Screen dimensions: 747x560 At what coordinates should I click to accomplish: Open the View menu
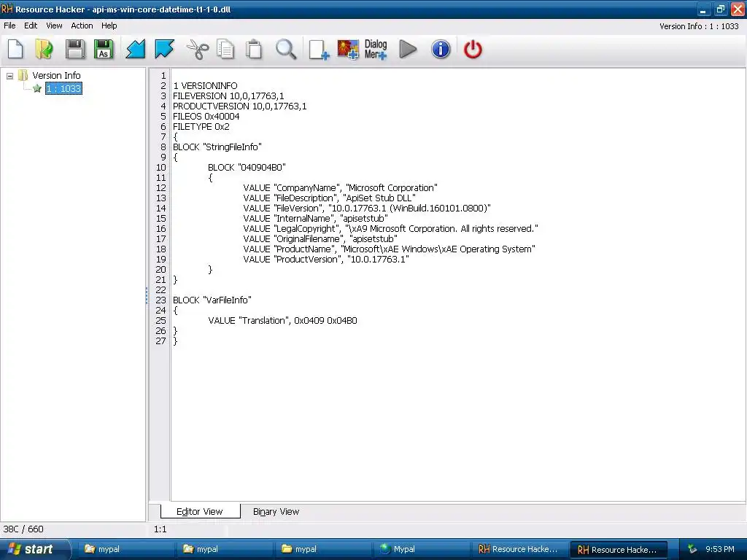coord(54,26)
